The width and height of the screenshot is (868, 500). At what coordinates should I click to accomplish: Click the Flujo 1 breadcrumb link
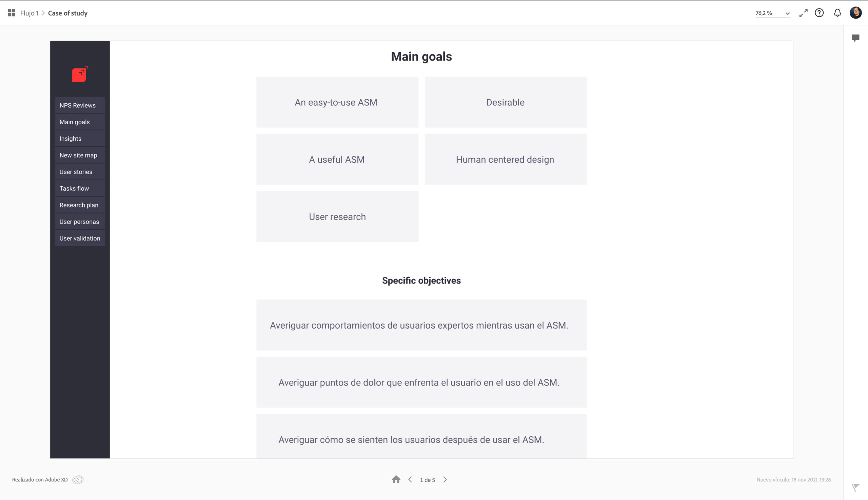point(29,13)
